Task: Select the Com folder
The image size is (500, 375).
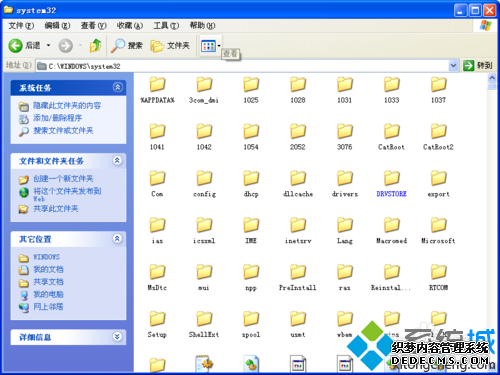Action: tap(157, 183)
